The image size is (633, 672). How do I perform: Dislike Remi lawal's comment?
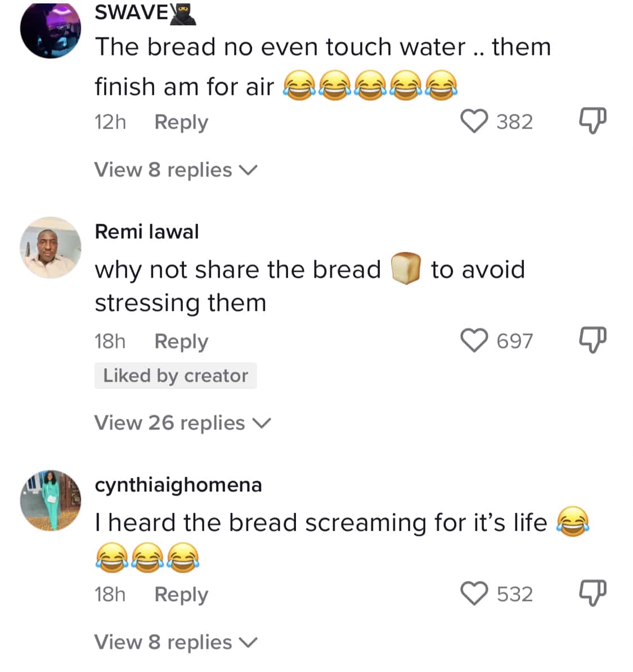pos(592,340)
